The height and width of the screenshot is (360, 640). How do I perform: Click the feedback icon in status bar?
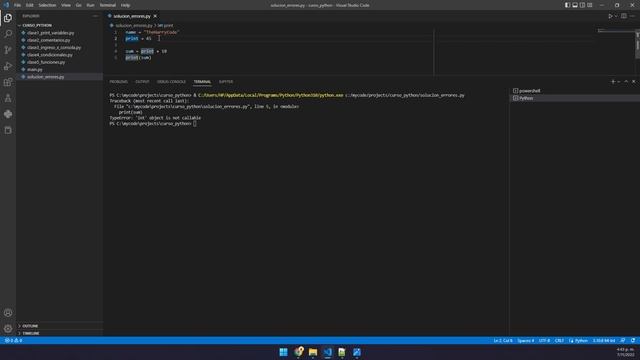(x=623, y=340)
